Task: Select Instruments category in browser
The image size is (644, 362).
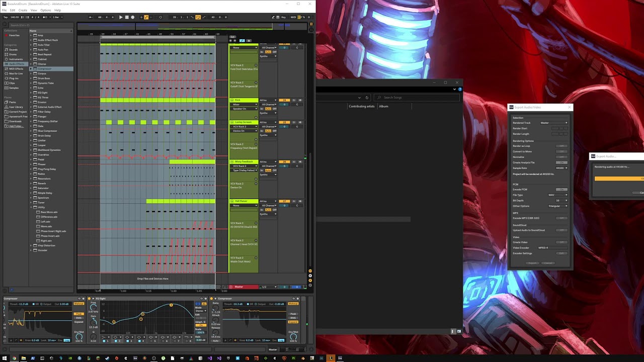Action: (x=16, y=59)
